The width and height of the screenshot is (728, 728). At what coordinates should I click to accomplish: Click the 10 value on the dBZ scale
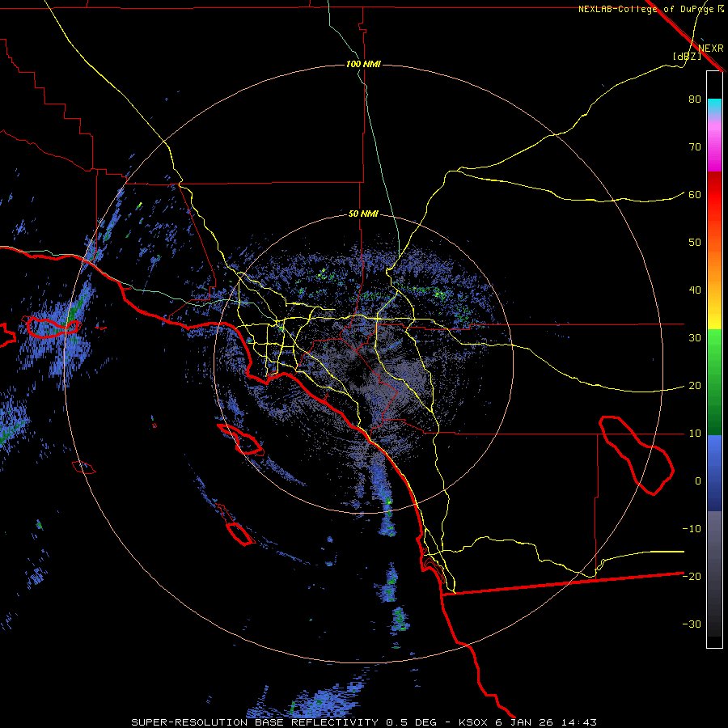tap(695, 434)
